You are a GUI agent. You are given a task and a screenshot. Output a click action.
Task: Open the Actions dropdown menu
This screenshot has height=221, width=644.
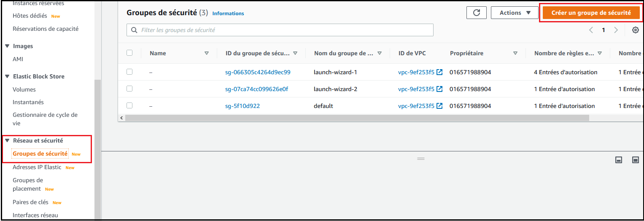(x=515, y=13)
